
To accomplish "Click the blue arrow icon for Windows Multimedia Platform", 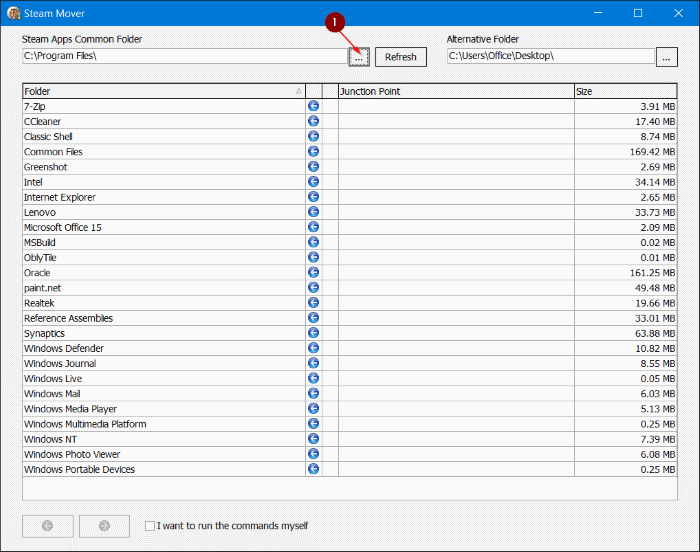I will (x=313, y=423).
